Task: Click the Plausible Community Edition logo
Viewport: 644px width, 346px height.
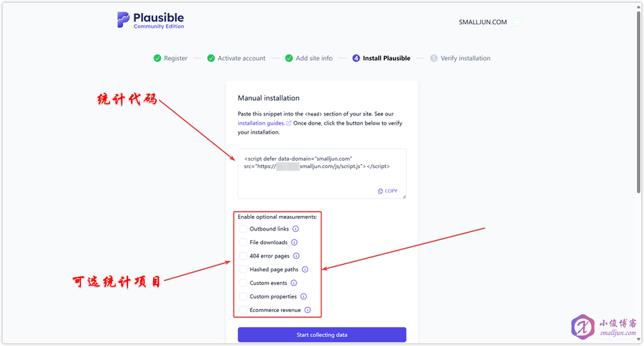Action: tap(150, 20)
